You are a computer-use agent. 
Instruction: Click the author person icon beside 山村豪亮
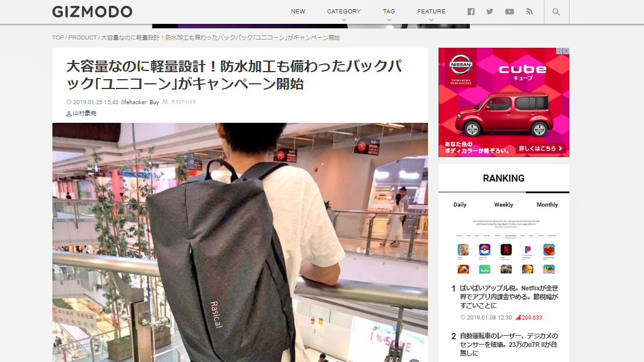69,113
